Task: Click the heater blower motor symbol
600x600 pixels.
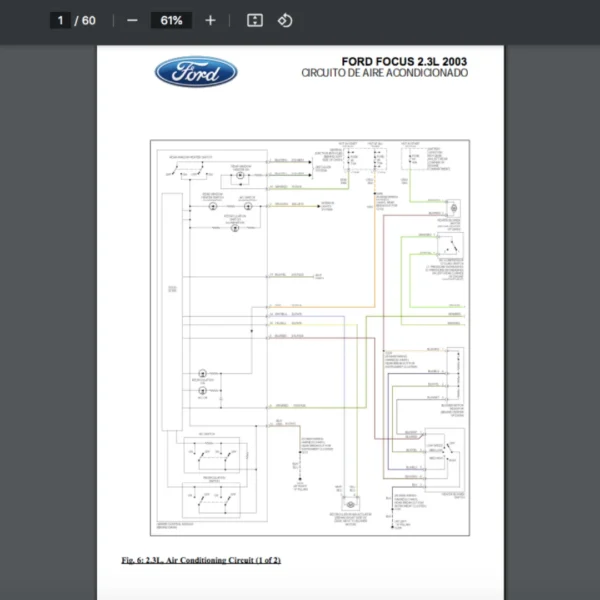Action: click(x=453, y=207)
